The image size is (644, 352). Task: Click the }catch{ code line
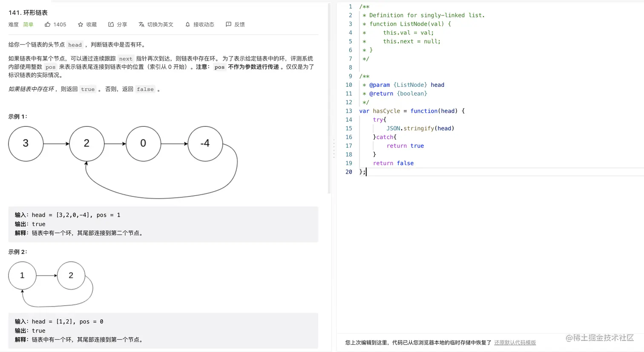click(x=385, y=137)
